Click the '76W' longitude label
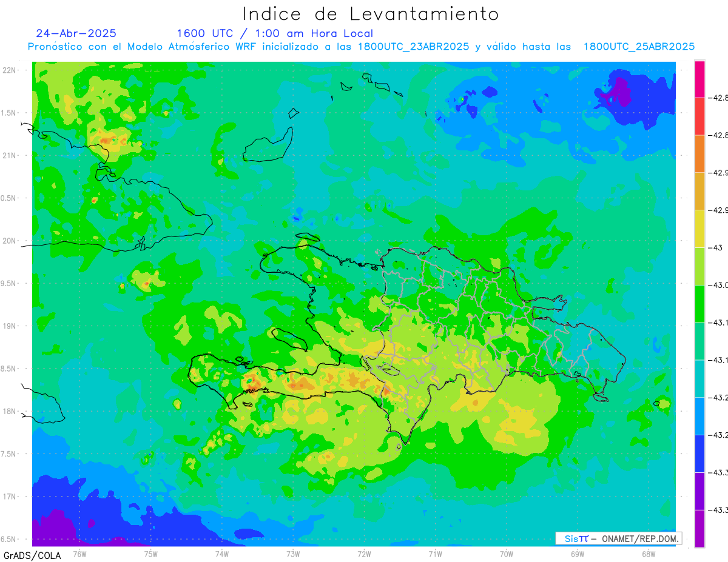 pos(79,554)
